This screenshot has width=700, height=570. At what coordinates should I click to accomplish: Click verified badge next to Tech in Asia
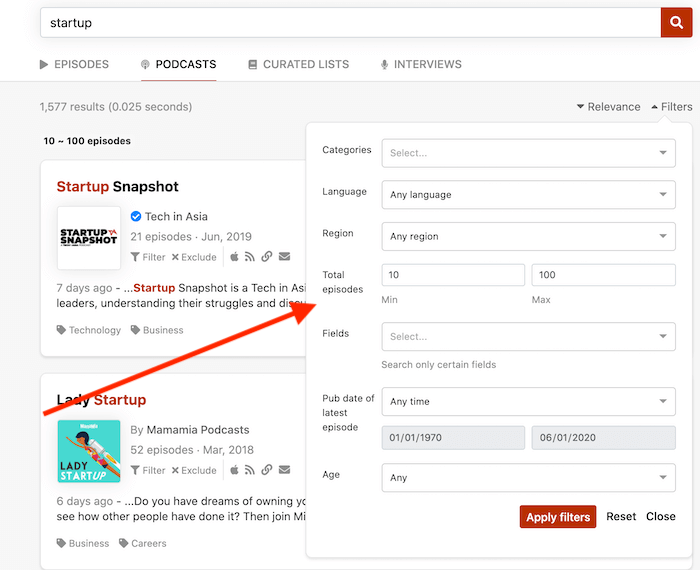(x=136, y=216)
